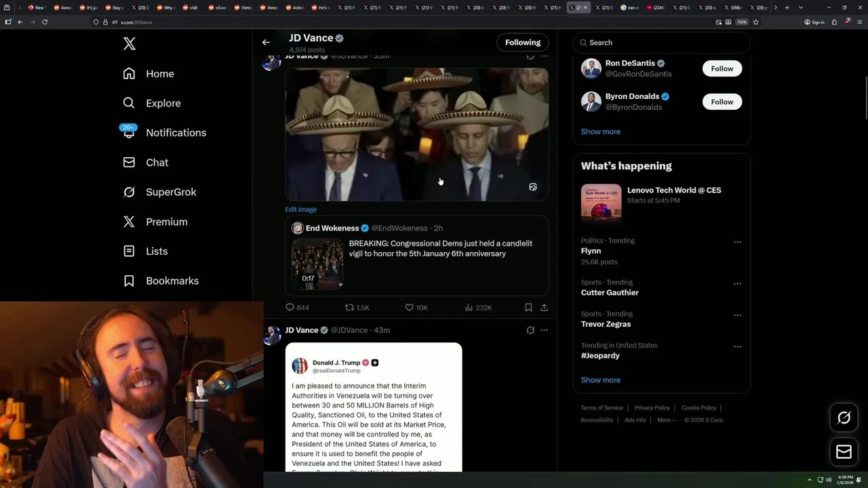This screenshot has height=488, width=868.
Task: Share the sombrero post
Action: click(x=544, y=308)
